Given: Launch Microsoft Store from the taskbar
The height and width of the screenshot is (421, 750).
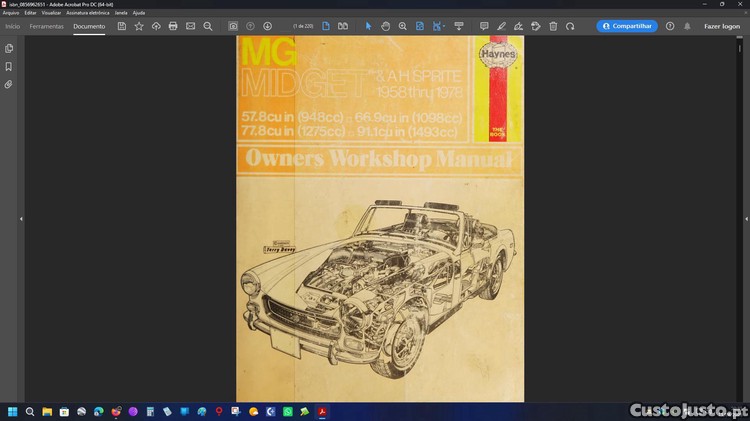Looking at the screenshot, I should point(64,411).
